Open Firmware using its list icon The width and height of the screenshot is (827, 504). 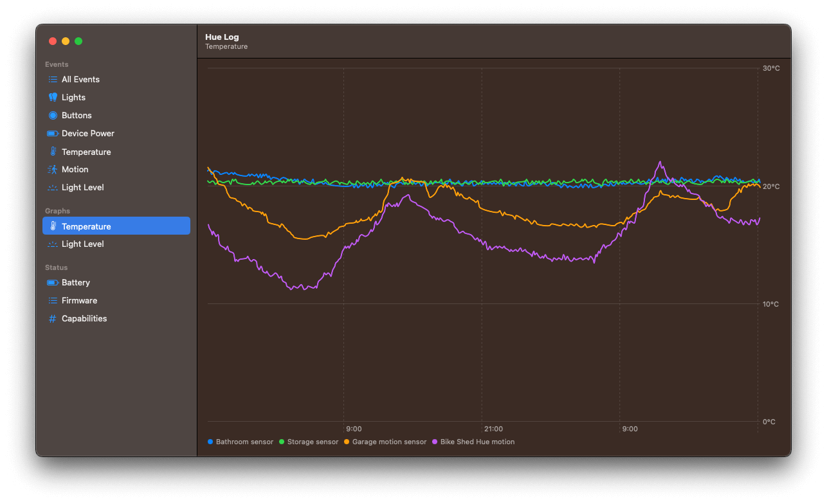(51, 300)
